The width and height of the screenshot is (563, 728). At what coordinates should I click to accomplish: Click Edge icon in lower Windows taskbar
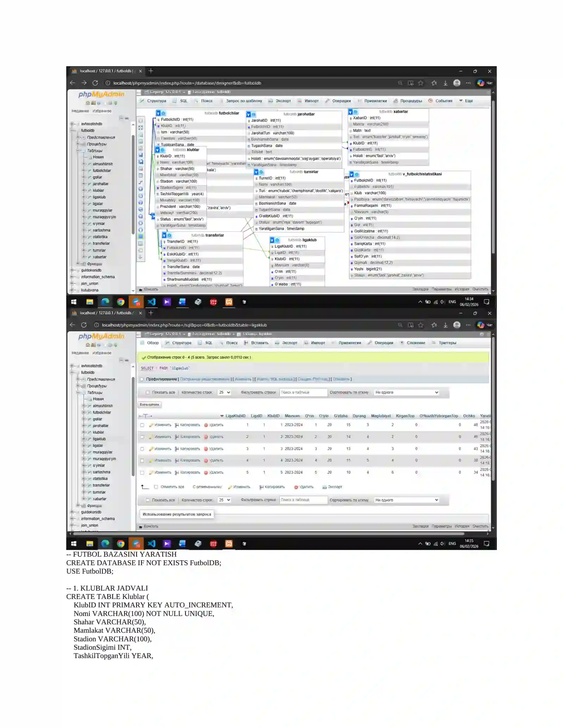tap(105, 544)
